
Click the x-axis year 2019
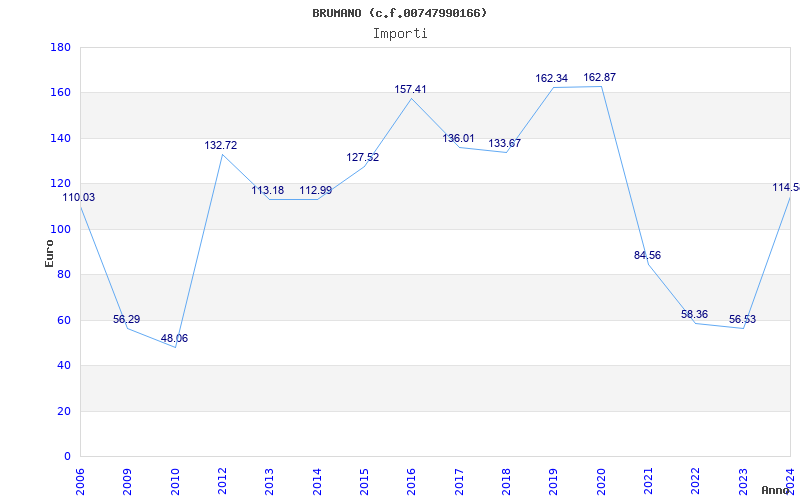click(x=554, y=482)
